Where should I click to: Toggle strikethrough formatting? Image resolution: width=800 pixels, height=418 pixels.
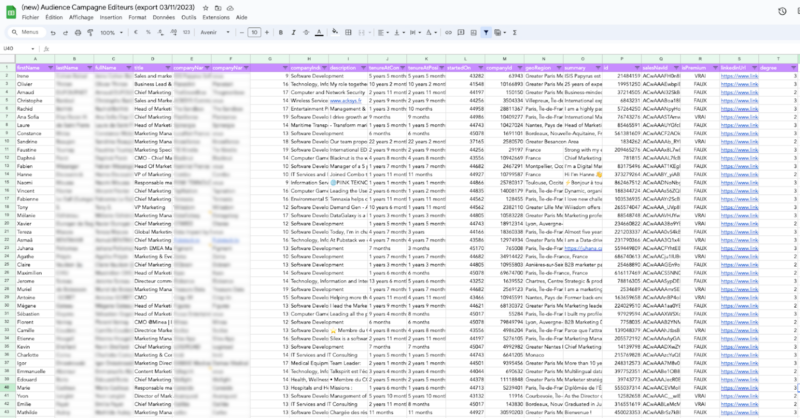tap(306, 33)
